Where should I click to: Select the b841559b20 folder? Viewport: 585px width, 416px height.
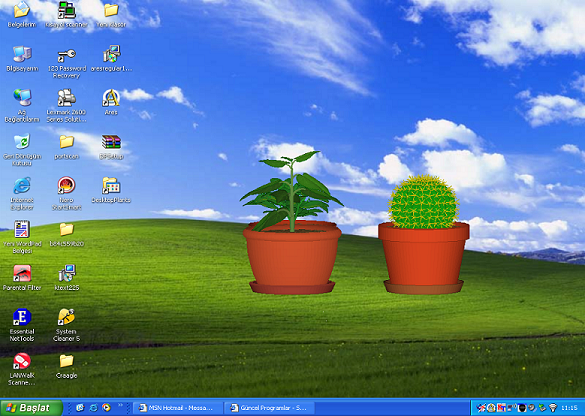coord(66,234)
